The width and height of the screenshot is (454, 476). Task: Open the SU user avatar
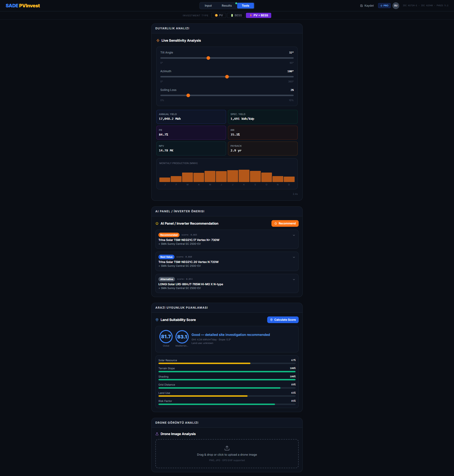click(396, 6)
